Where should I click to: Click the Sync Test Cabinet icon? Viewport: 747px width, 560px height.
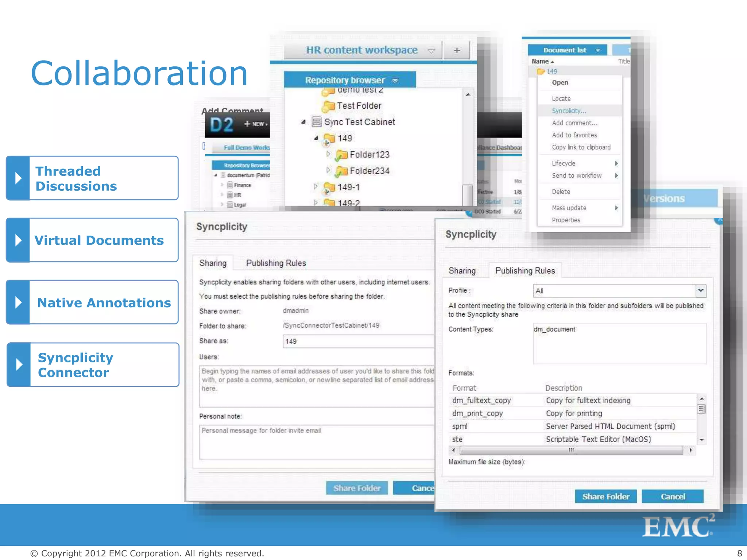click(316, 122)
